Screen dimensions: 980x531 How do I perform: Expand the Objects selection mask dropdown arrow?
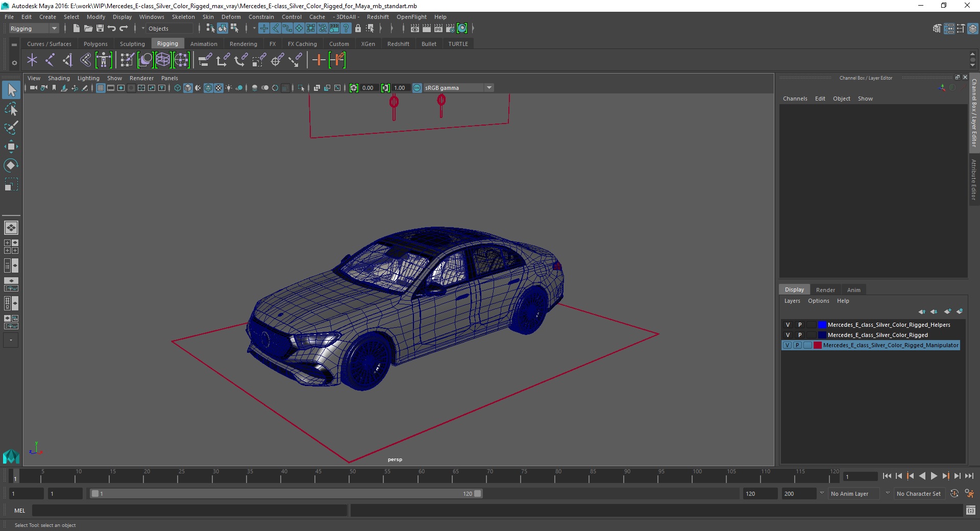point(143,29)
